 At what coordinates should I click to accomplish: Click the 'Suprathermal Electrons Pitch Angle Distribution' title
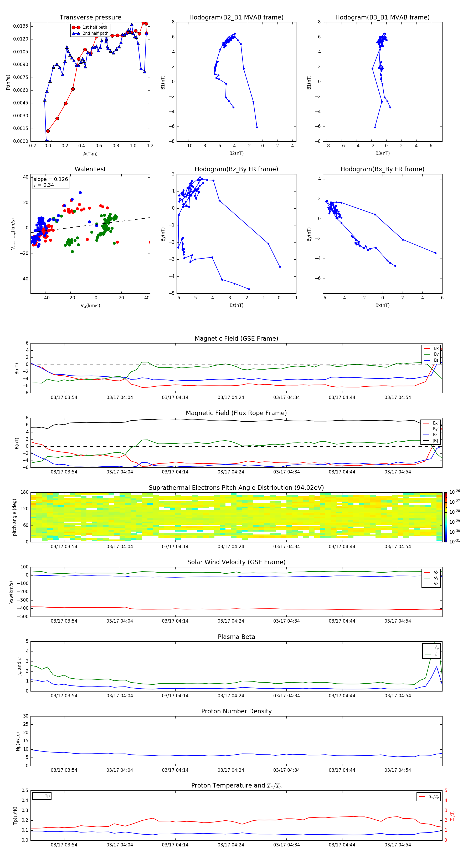tap(236, 488)
